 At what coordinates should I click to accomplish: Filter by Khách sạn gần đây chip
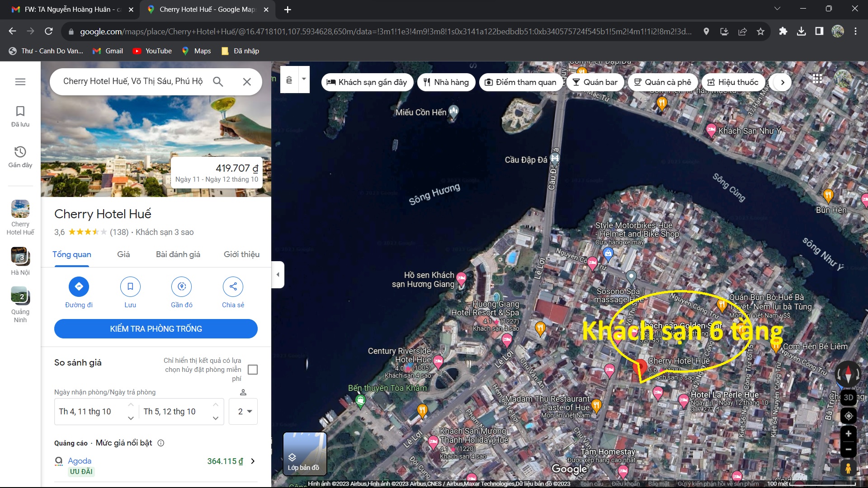pos(367,82)
